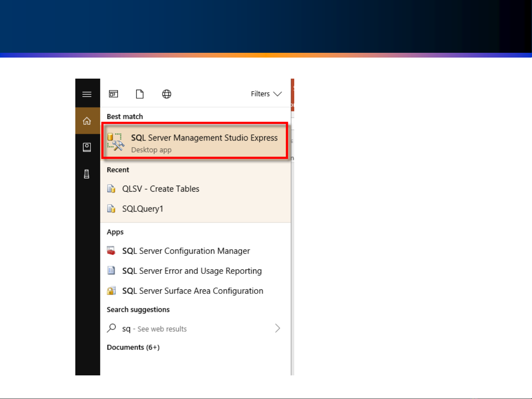Click the SQLQuery1 file icon
The height and width of the screenshot is (399, 532).
[x=111, y=209]
